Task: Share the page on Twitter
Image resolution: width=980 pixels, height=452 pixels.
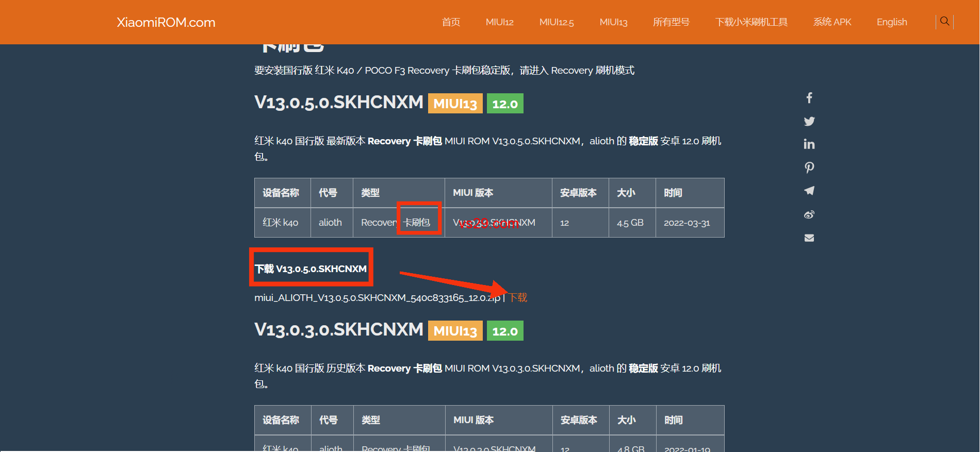Action: [x=809, y=121]
